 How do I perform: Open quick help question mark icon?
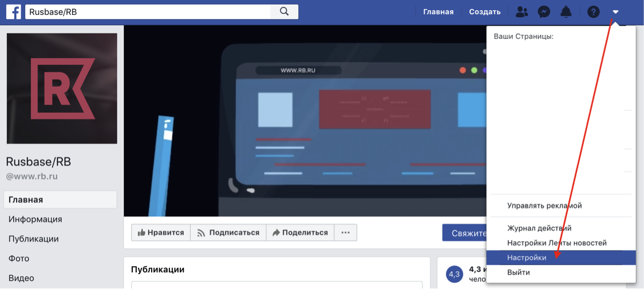click(594, 12)
